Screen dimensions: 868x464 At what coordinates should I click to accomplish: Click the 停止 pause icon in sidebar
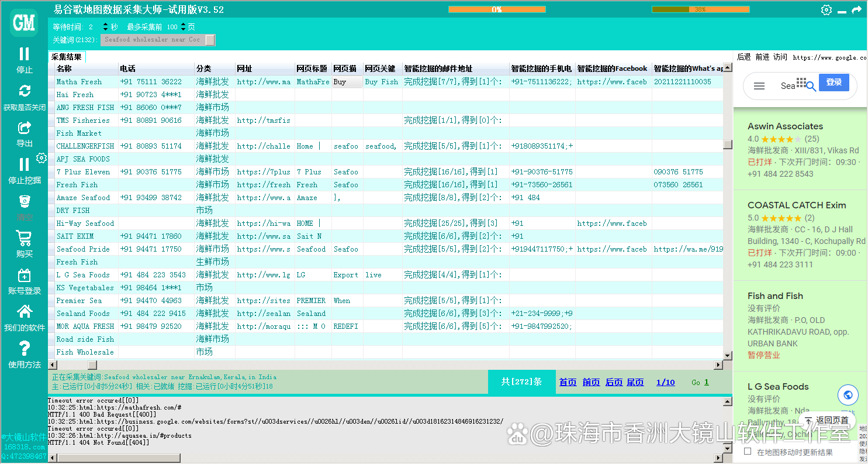pyautogui.click(x=24, y=54)
